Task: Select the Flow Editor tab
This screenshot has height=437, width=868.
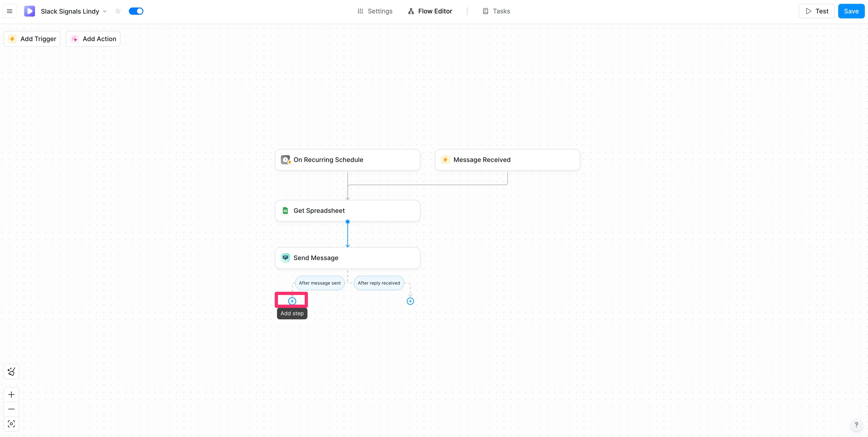Action: pyautogui.click(x=430, y=11)
